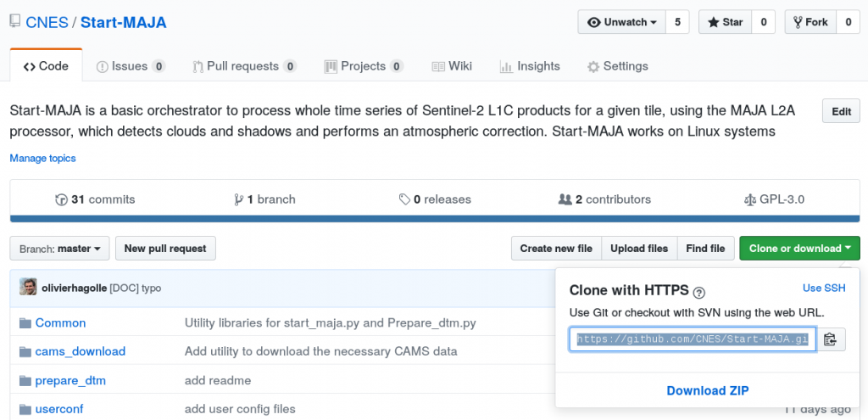Image resolution: width=868 pixels, height=420 pixels.
Task: Open the 'Utility libraries for start_maja.py' commit message
Action: [x=330, y=323]
